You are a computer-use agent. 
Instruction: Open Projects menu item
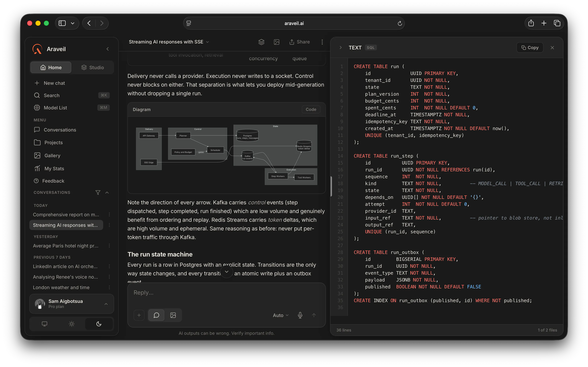(72, 143)
